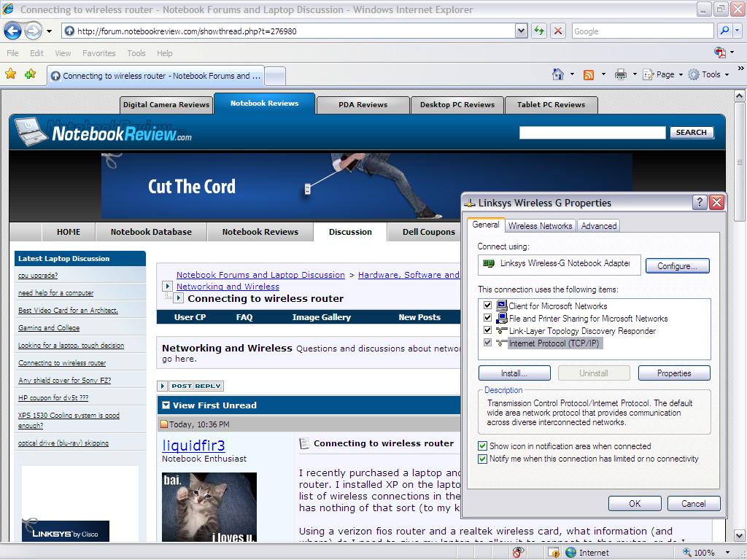The height and width of the screenshot is (560, 747).
Task: Open the Networking and Wireless breadcrumb link
Action: coord(228,287)
